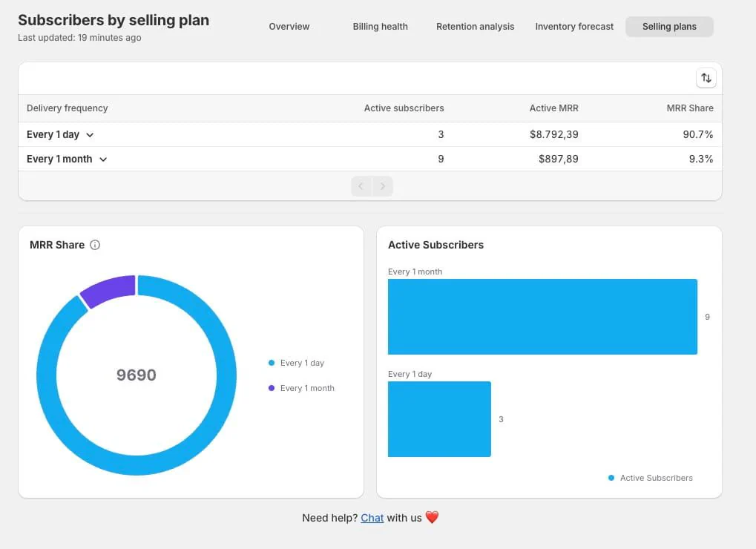
Task: Click the Every 1 day bar
Action: coord(439,419)
